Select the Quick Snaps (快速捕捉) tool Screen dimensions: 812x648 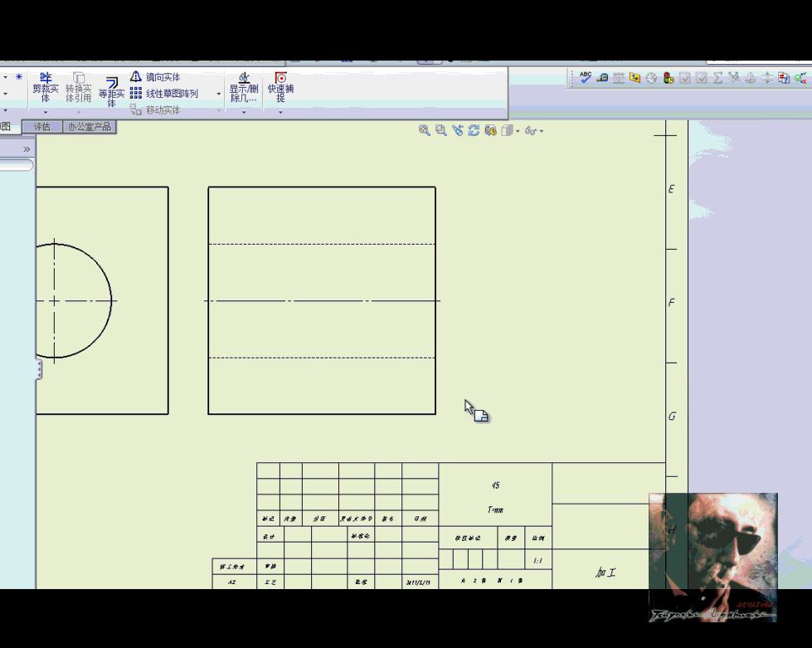(x=280, y=86)
